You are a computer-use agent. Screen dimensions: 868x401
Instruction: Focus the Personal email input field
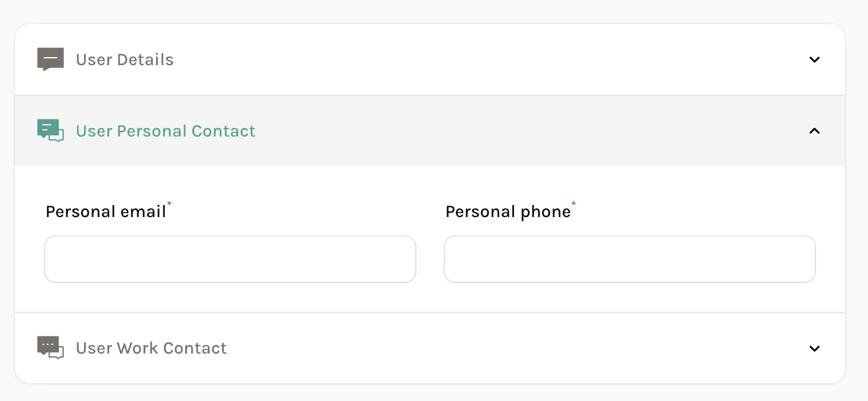pyautogui.click(x=230, y=259)
